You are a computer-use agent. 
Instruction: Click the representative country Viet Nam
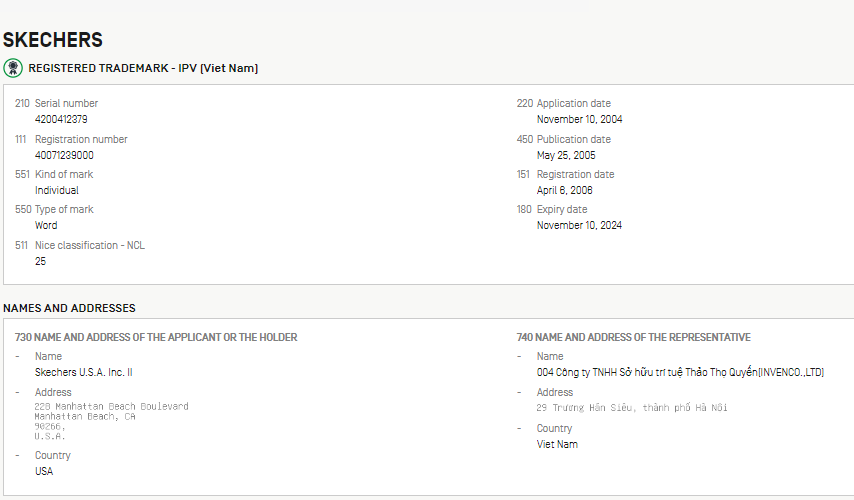(x=557, y=444)
